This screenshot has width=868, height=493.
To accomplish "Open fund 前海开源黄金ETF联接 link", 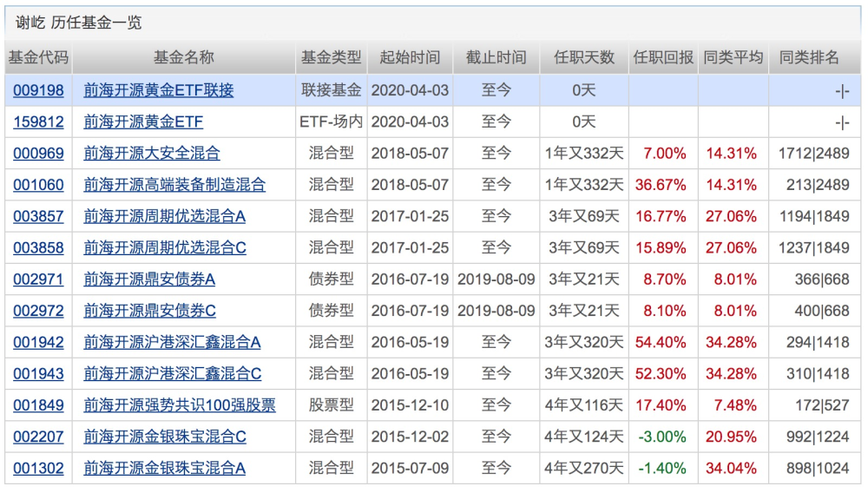I will tap(158, 90).
